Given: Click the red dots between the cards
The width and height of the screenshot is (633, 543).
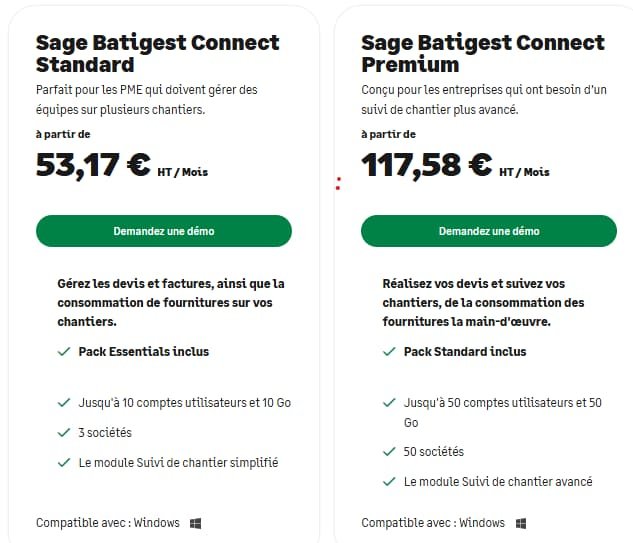Looking at the screenshot, I should (x=339, y=184).
